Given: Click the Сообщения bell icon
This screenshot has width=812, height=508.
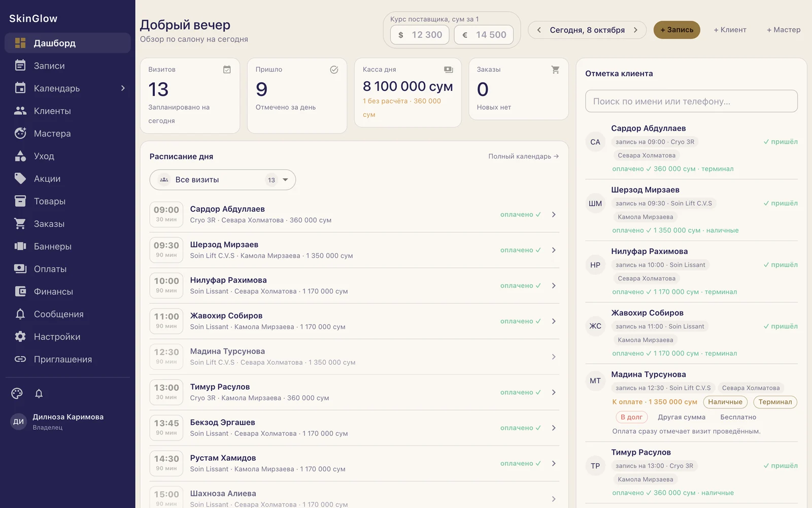Looking at the screenshot, I should (20, 314).
